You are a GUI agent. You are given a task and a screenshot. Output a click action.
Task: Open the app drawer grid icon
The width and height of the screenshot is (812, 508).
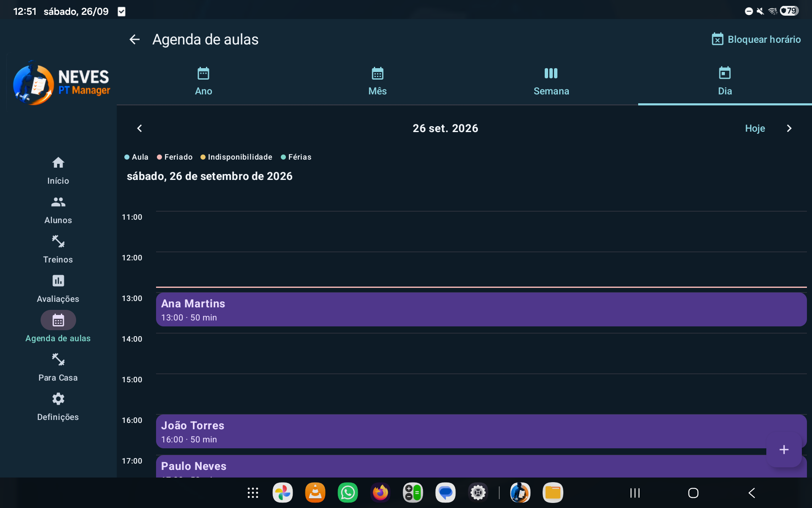[253, 493]
